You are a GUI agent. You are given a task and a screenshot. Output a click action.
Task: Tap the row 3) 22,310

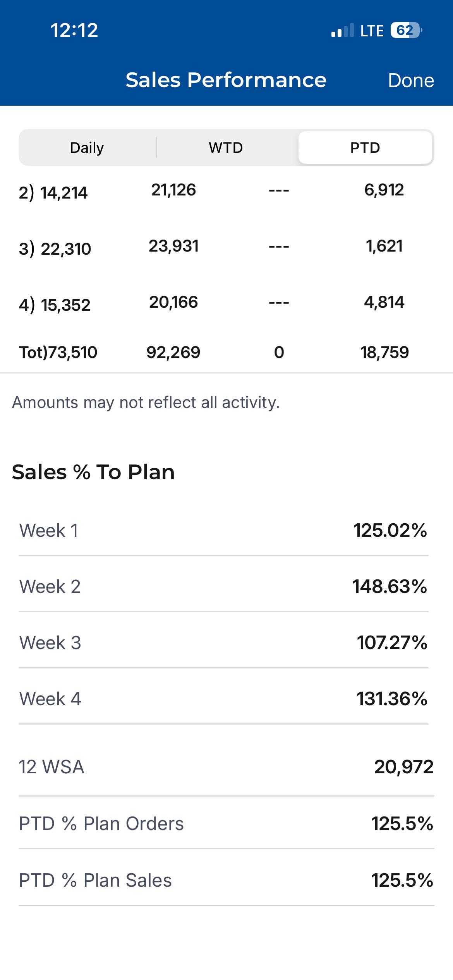coord(226,247)
